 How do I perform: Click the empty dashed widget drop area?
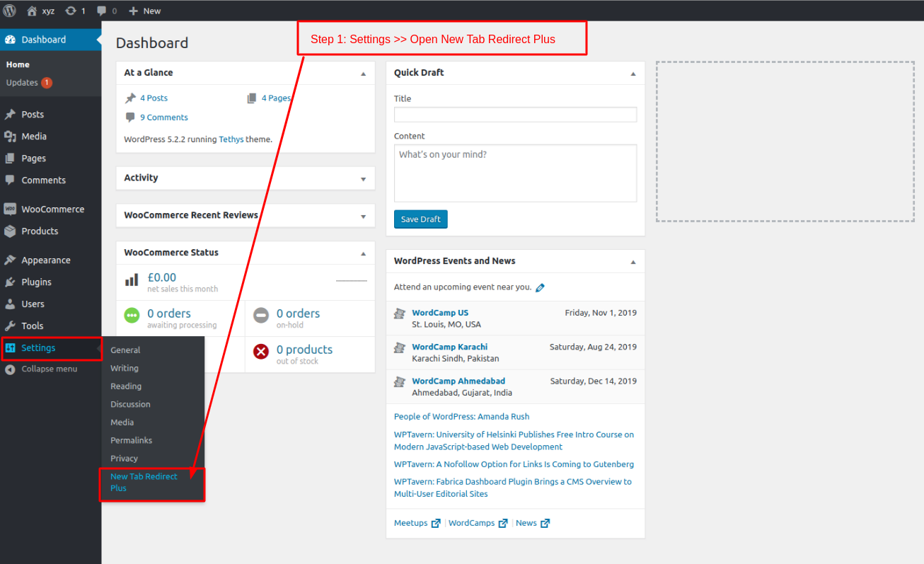(x=785, y=142)
